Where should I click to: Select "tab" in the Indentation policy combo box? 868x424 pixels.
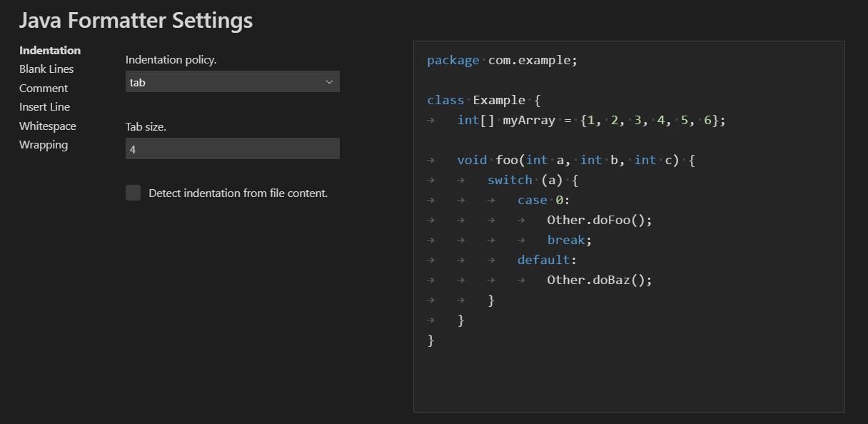[x=232, y=81]
